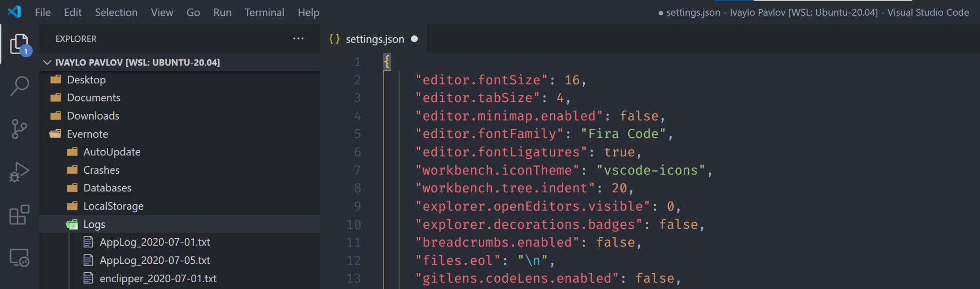980x289 pixels.
Task: Expand the Documents folder
Action: (179, 98)
